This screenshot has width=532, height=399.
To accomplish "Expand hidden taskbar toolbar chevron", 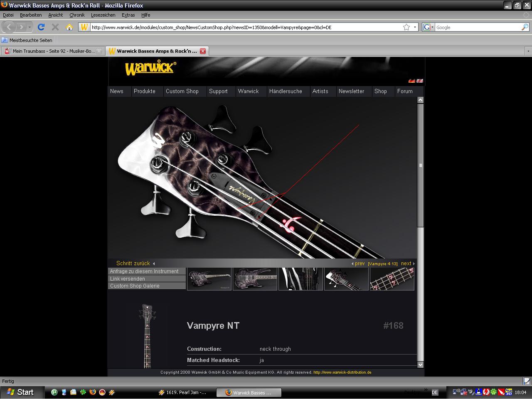I will point(426,389).
